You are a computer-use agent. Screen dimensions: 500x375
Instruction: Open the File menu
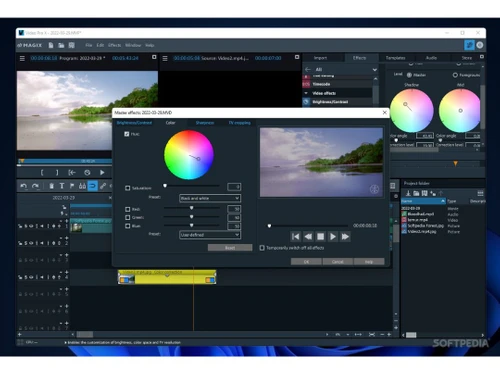pyautogui.click(x=89, y=45)
